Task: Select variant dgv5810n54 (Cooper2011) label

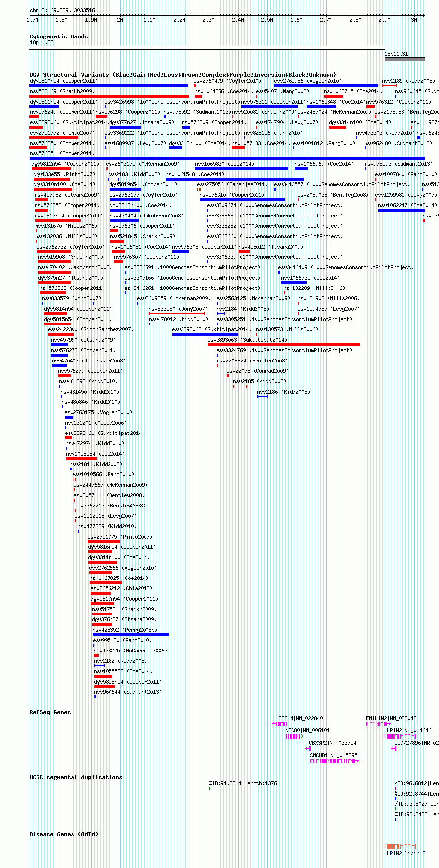Action: pos(64,81)
